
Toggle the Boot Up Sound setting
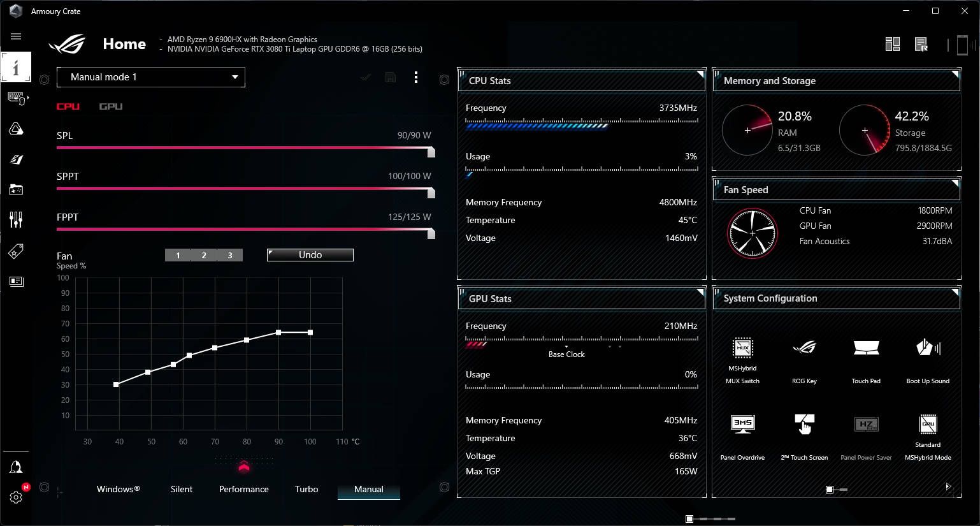point(928,348)
